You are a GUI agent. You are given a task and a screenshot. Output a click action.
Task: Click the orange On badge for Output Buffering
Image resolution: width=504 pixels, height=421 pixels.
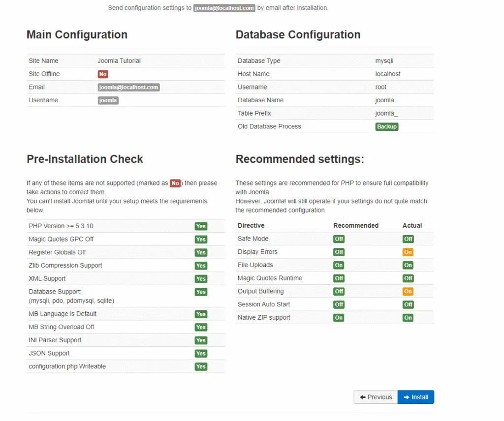[x=408, y=292]
